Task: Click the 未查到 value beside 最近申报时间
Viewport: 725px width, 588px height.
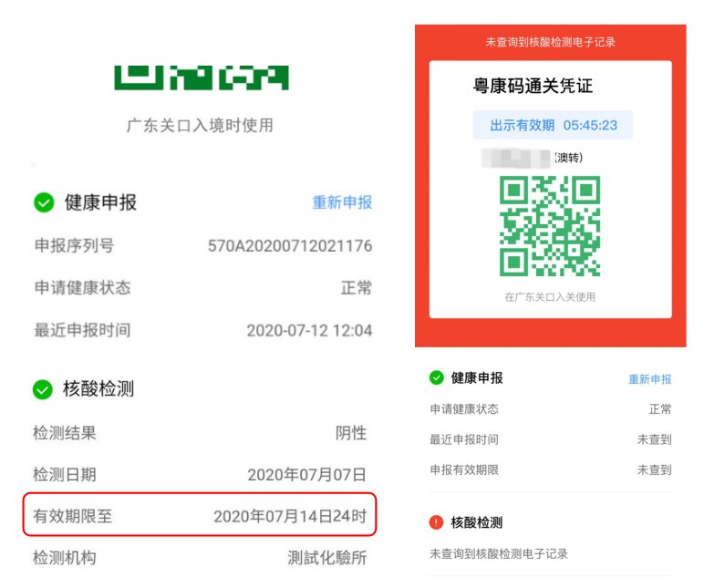Action: 654,439
